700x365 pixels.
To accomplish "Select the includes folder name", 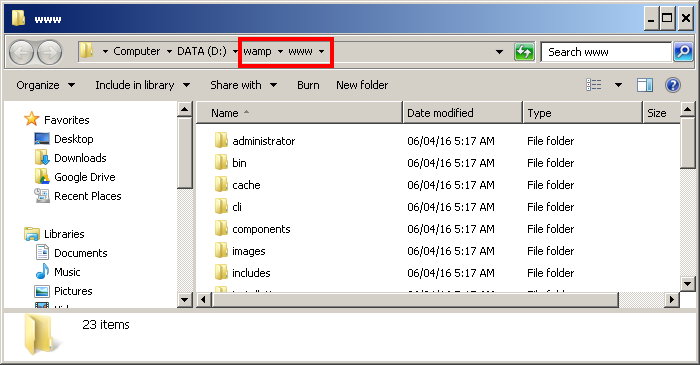I will (x=251, y=273).
